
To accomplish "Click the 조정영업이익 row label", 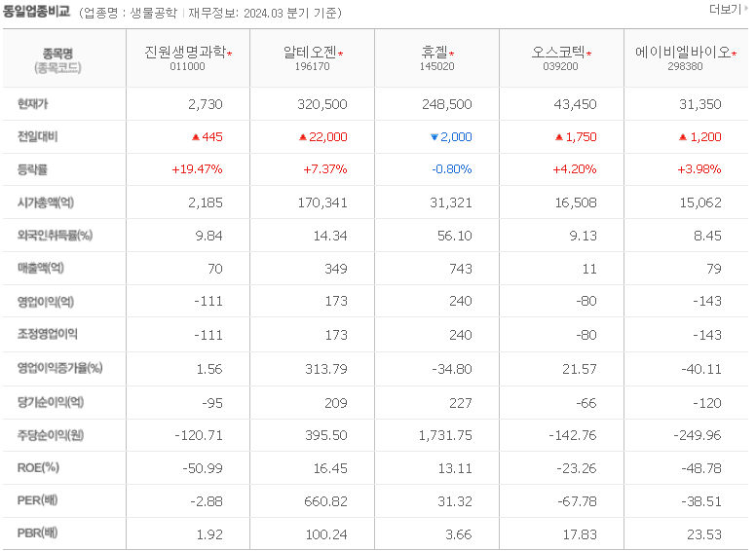I will coord(47,334).
